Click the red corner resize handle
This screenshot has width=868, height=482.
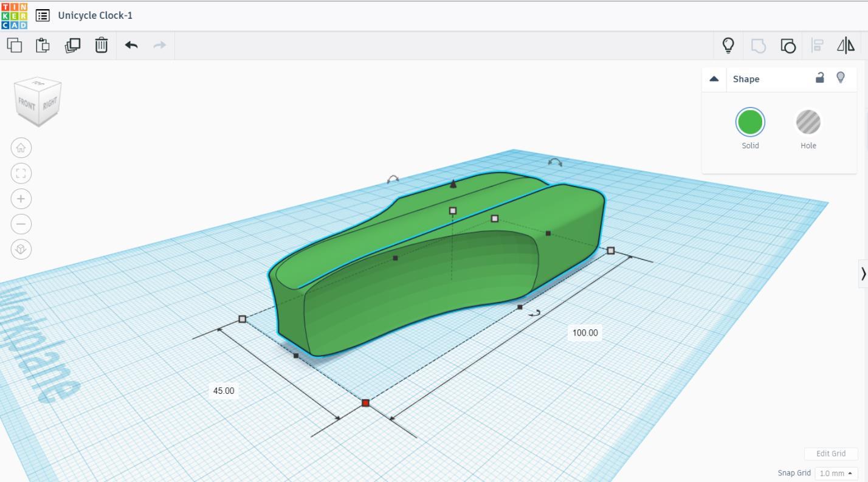(365, 403)
